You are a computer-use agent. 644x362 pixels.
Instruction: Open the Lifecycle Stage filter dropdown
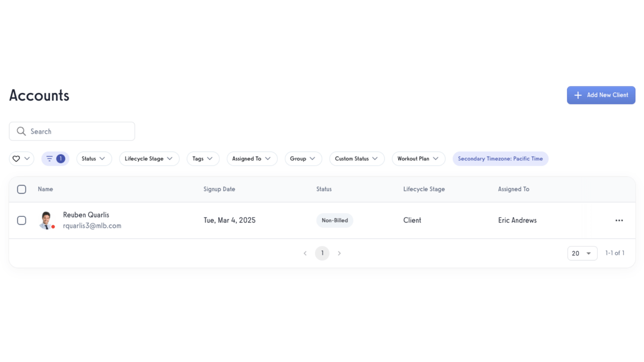[149, 159]
